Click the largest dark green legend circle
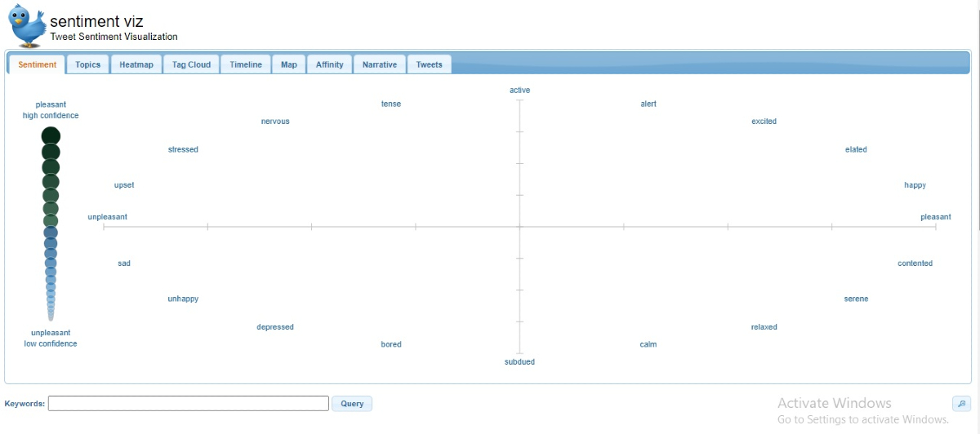980x434 pixels. tap(51, 135)
